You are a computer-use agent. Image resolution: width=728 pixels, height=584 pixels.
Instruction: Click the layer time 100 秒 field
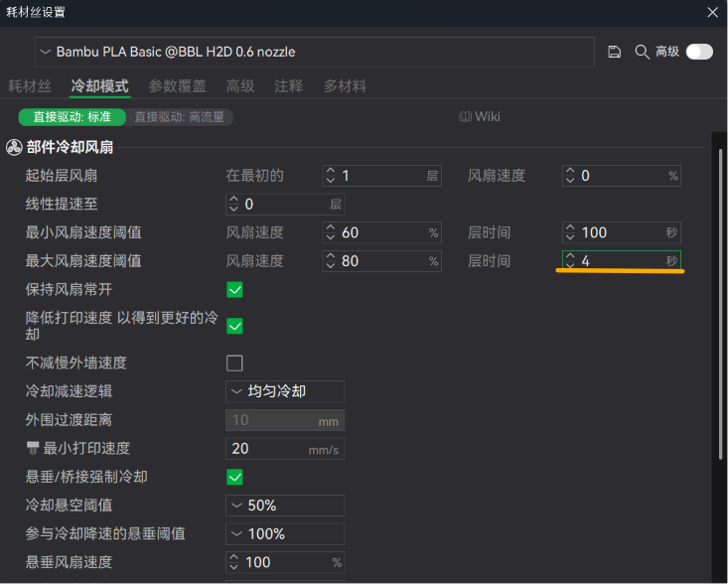[622, 232]
